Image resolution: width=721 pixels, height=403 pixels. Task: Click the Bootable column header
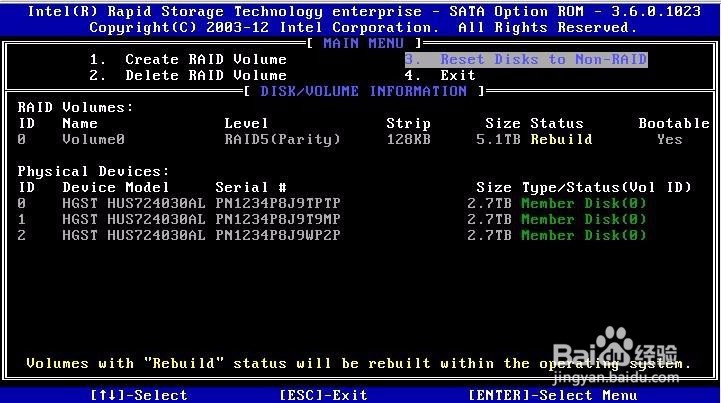(674, 123)
